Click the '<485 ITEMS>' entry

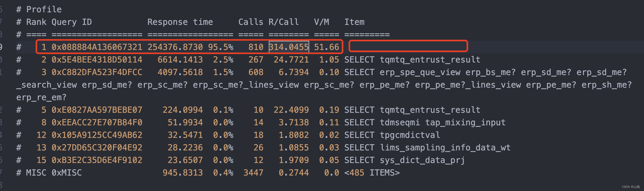point(372,173)
